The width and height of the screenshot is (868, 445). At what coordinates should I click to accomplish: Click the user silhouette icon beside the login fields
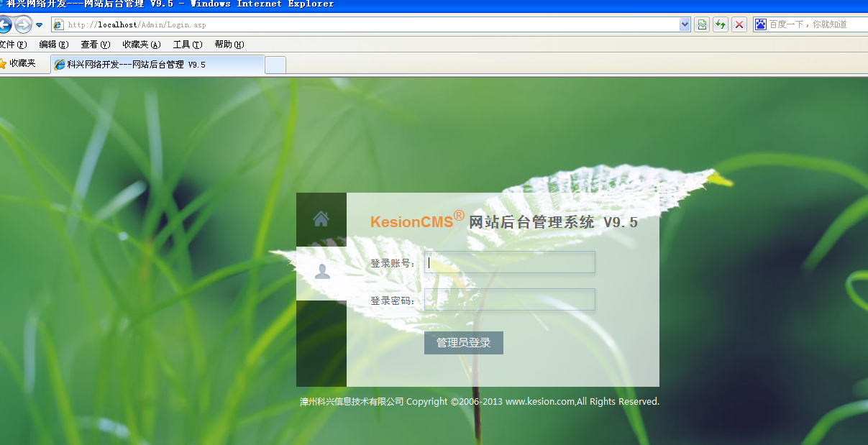coord(321,271)
